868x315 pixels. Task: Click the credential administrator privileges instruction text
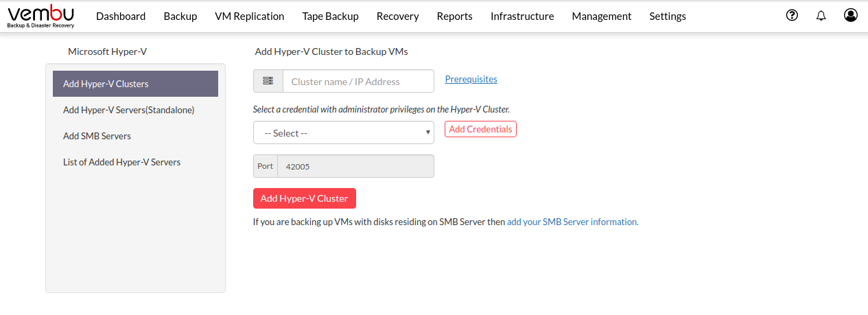pos(382,109)
